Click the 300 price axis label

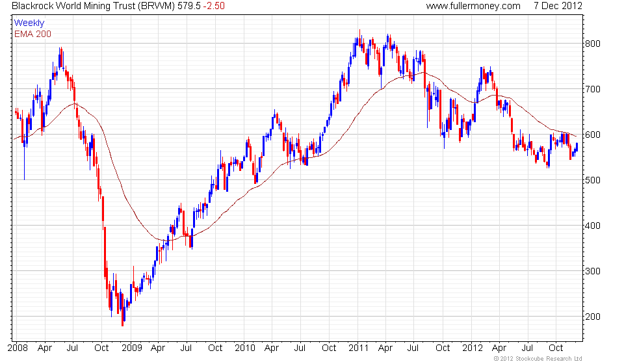point(593,272)
